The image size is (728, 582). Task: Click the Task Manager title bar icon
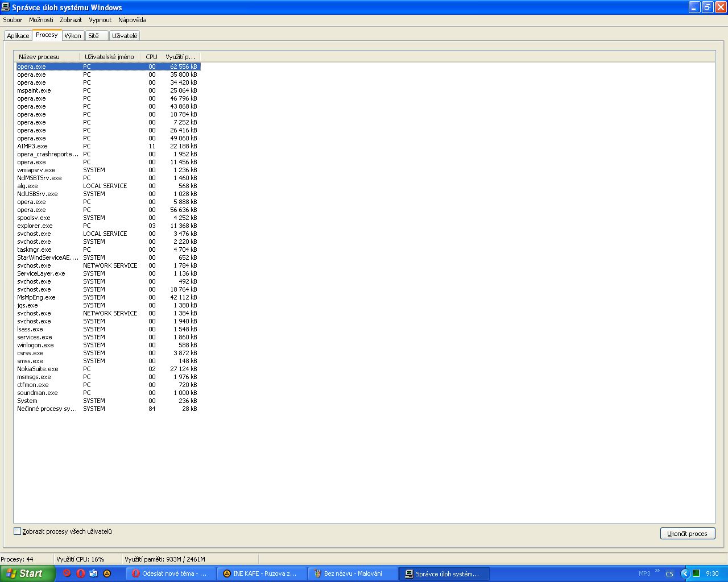pyautogui.click(x=6, y=7)
